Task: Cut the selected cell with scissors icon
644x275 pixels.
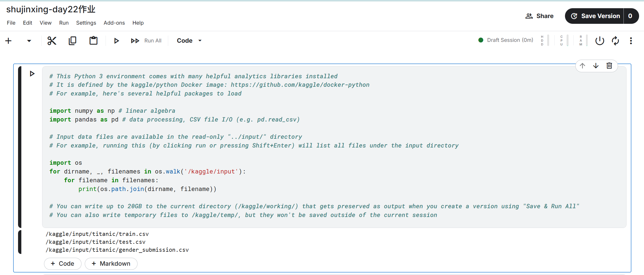Action: [x=52, y=41]
